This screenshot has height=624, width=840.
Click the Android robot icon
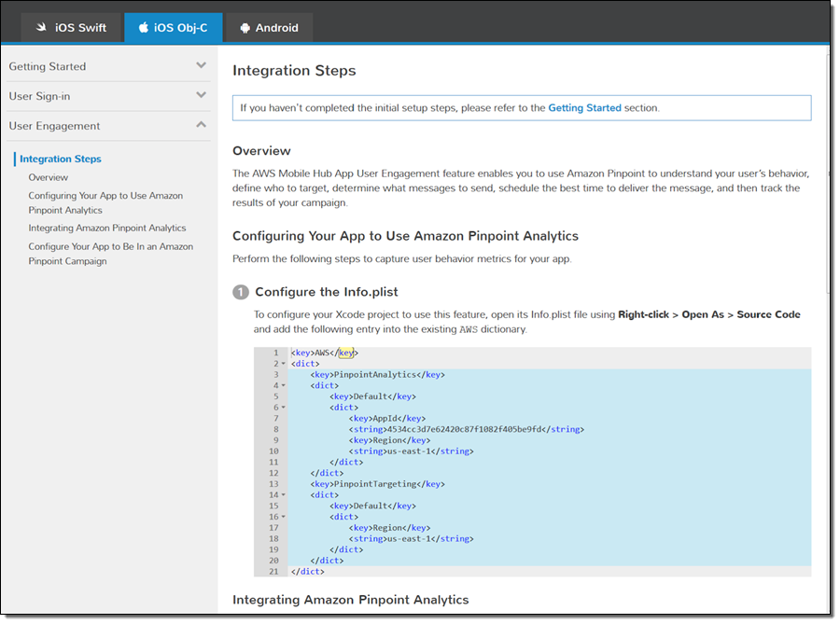(x=245, y=28)
